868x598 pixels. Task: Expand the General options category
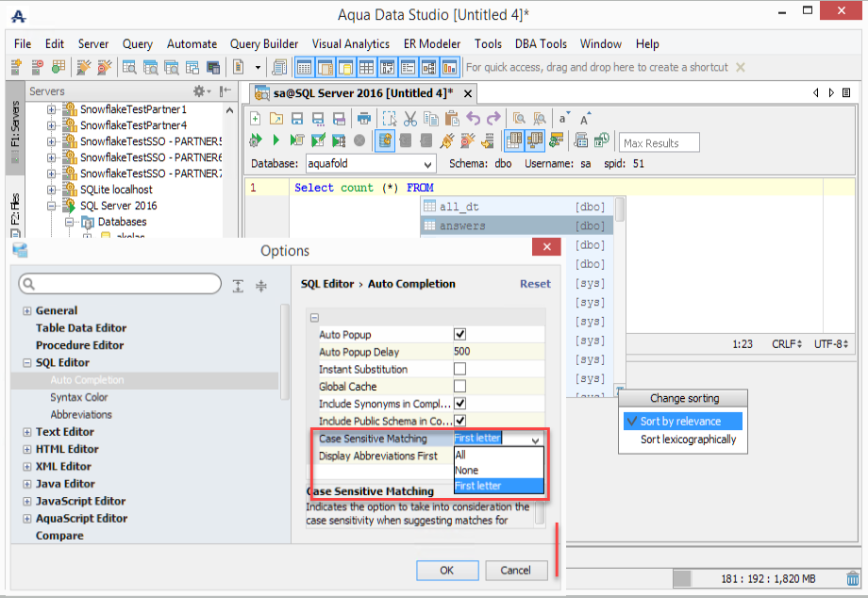[x=26, y=311]
